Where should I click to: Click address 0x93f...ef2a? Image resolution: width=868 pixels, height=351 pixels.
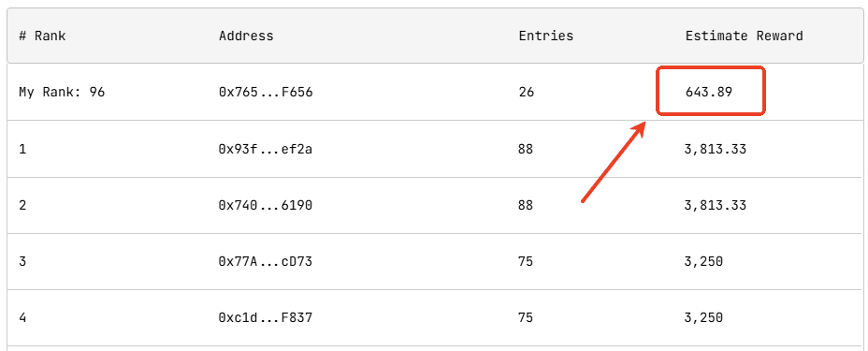tap(265, 149)
